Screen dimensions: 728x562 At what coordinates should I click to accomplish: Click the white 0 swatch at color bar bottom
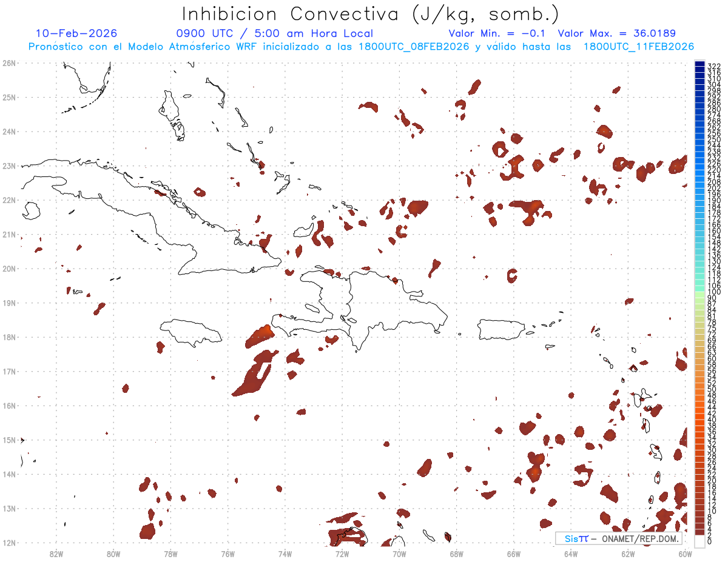click(x=699, y=541)
